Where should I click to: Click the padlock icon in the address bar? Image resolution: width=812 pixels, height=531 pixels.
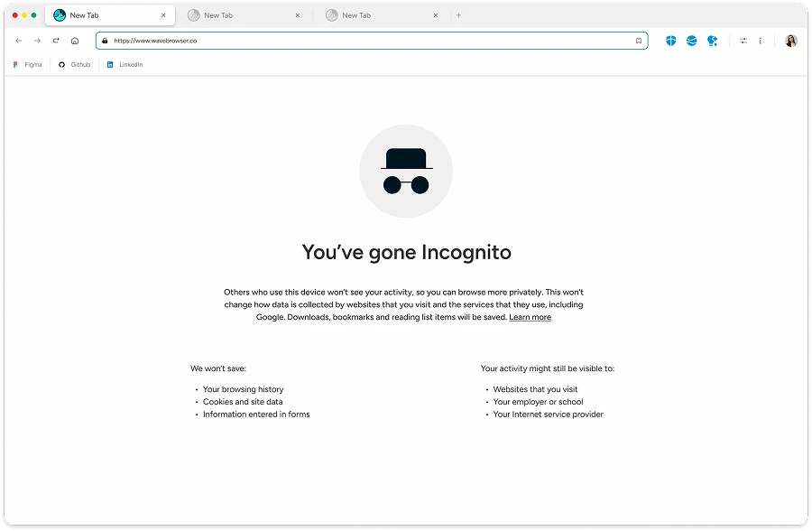(106, 40)
